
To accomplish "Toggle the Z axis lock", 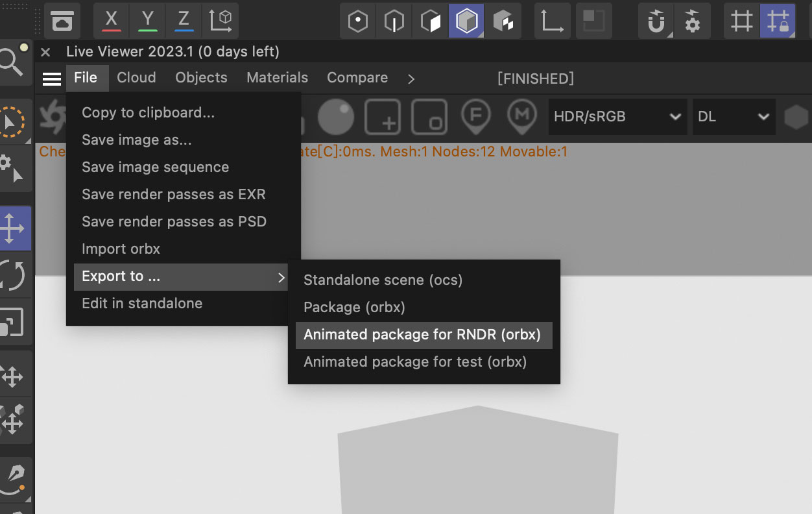I will [184, 21].
